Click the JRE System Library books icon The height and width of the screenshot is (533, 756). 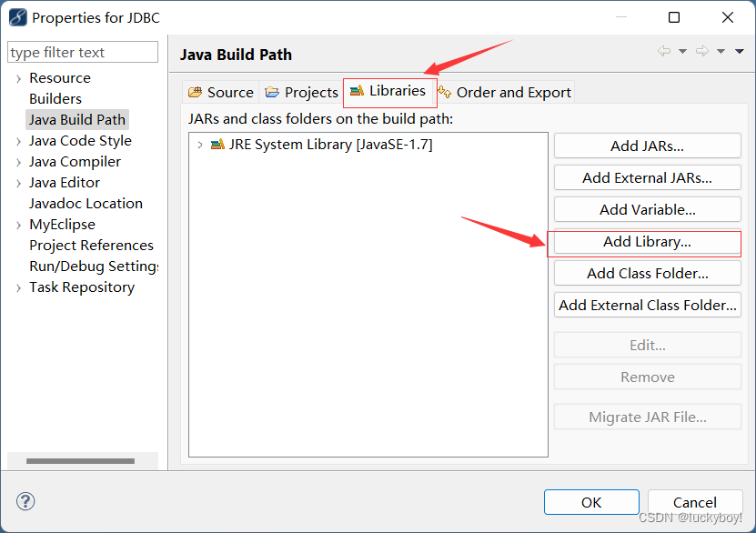coord(217,144)
